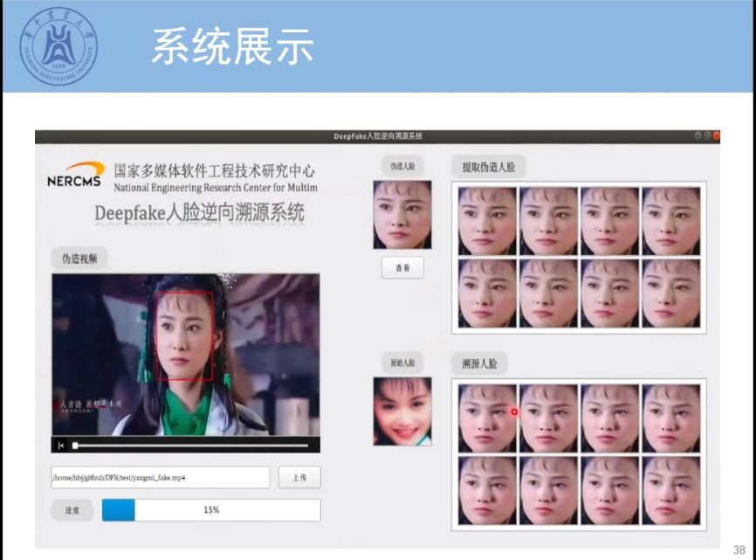Image resolution: width=756 pixels, height=560 pixels.
Task: Click the 伪造人脸 label button
Action: point(402,166)
